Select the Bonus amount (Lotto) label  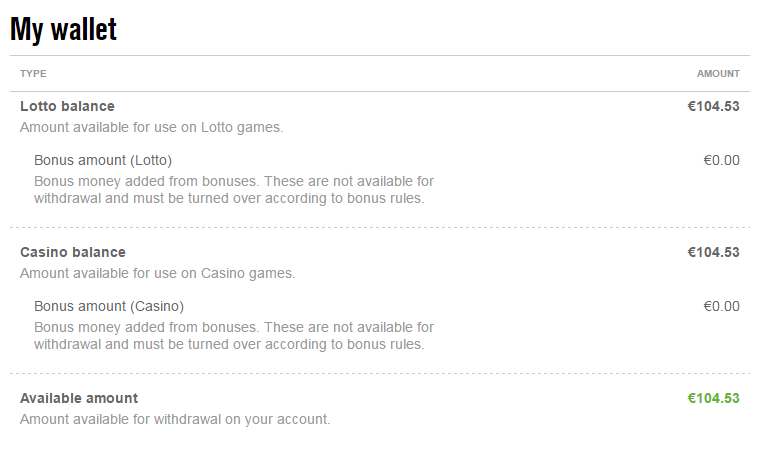pyautogui.click(x=103, y=160)
